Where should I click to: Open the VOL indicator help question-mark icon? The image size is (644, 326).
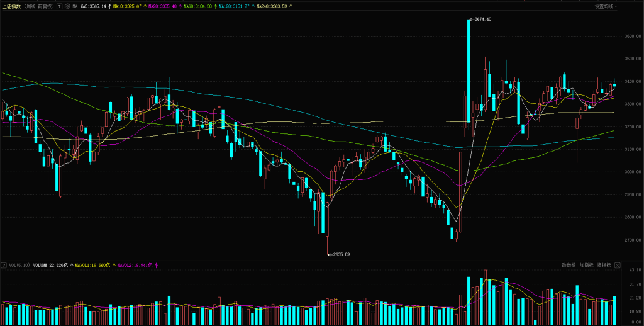click(4, 266)
